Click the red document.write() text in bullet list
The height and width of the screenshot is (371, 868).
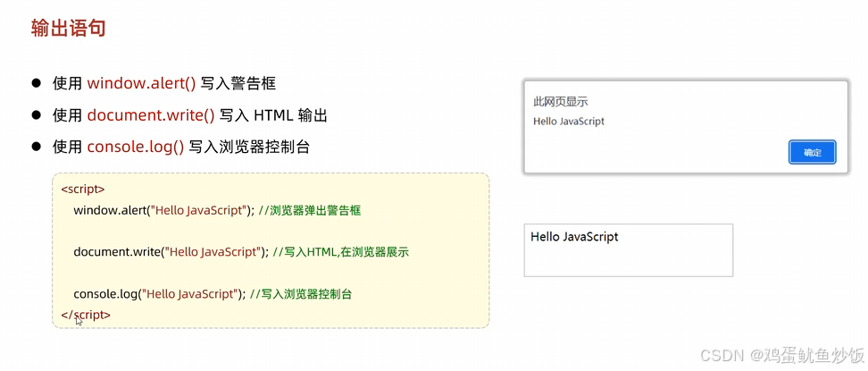tap(151, 115)
